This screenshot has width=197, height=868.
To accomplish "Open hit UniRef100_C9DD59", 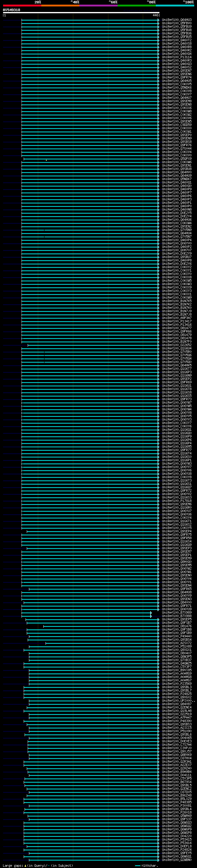I will [x=176, y=125].
